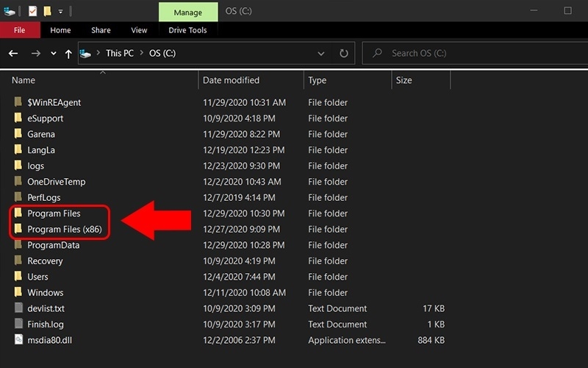Click the Forward navigation arrow
This screenshot has width=588, height=368.
(x=35, y=53)
